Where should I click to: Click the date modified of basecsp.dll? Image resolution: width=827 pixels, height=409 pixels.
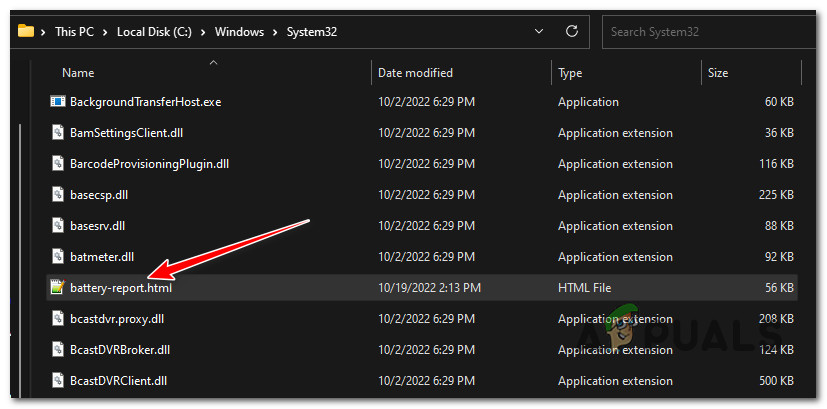426,195
